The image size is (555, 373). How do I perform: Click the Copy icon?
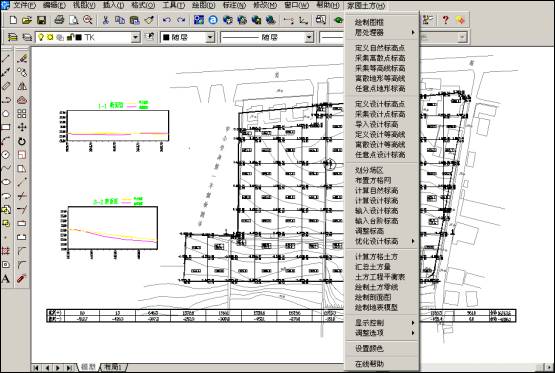pyautogui.click(x=120, y=20)
